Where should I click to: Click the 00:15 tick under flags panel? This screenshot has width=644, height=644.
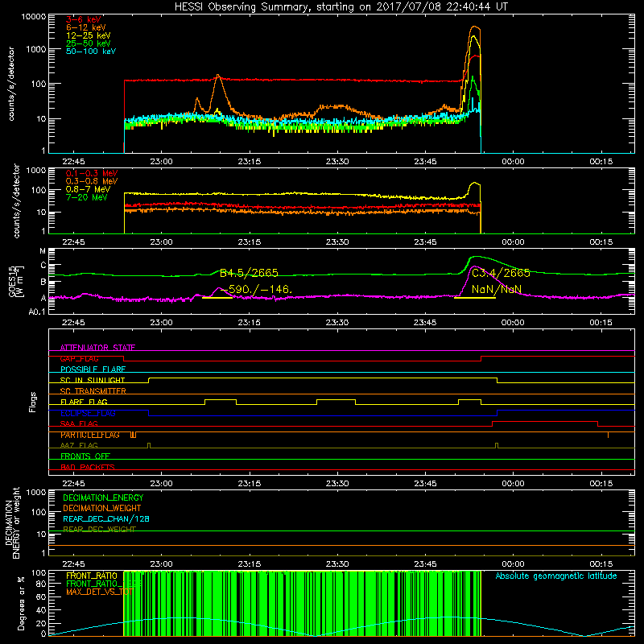(x=601, y=484)
